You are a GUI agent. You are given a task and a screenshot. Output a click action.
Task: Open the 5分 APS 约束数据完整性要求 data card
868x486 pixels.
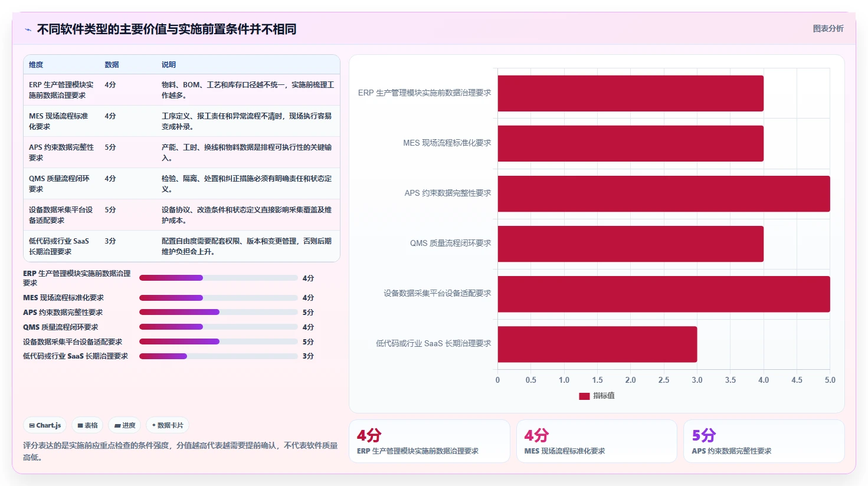(x=764, y=441)
